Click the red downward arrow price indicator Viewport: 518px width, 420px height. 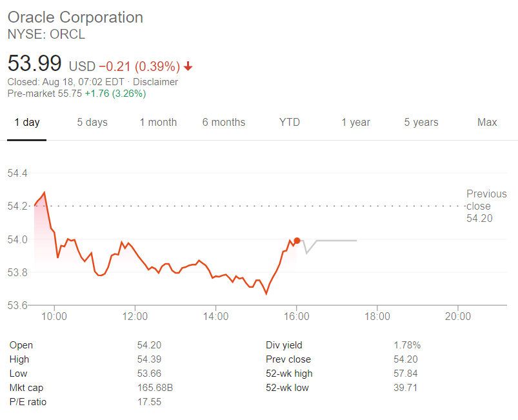[x=187, y=65]
